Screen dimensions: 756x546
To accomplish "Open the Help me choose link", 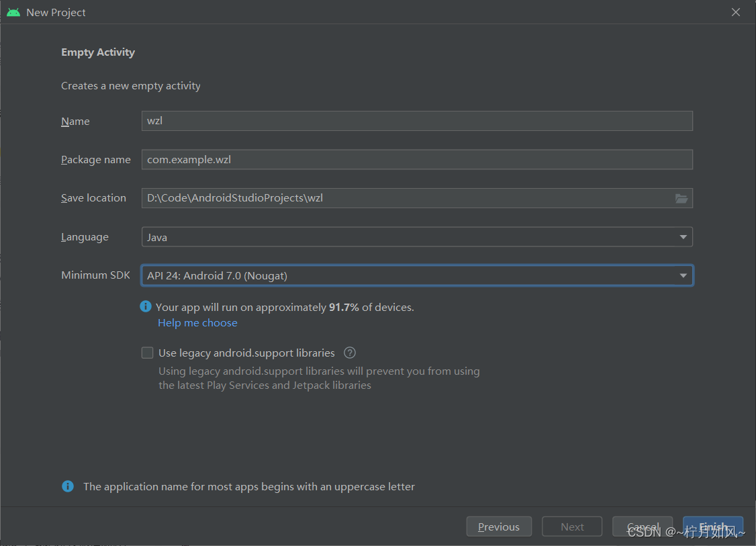I will [197, 322].
